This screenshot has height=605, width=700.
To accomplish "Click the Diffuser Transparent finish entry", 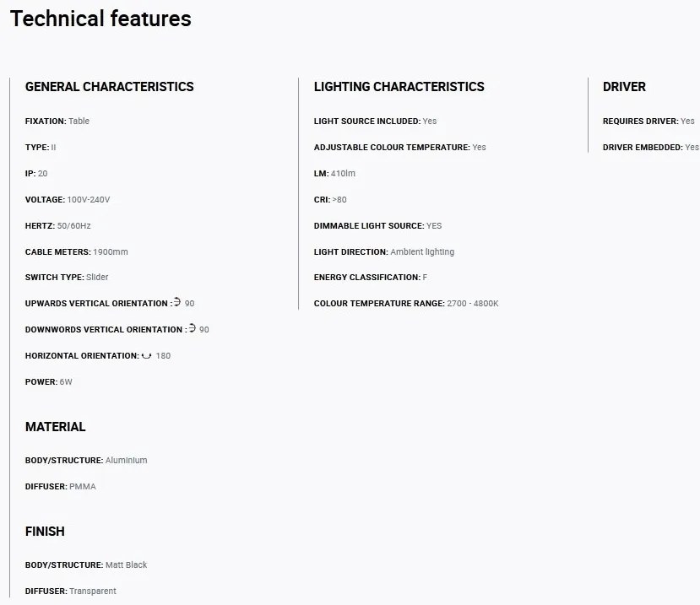I will pyautogui.click(x=71, y=591).
